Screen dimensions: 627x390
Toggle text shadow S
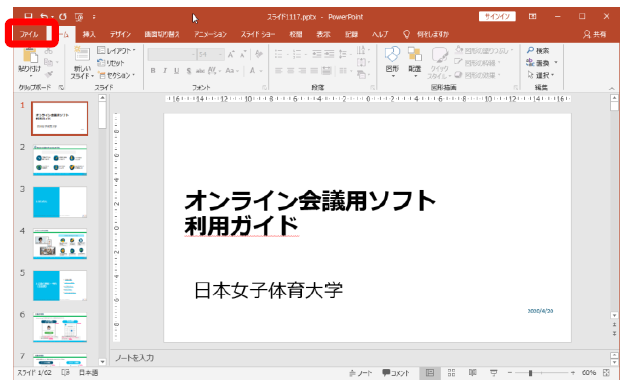point(188,71)
